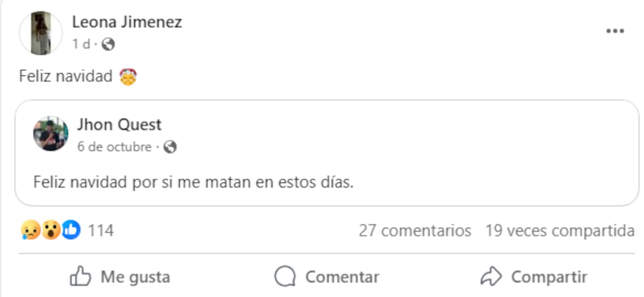Click the Santa emoji after "Feliz navidad"

(128, 77)
